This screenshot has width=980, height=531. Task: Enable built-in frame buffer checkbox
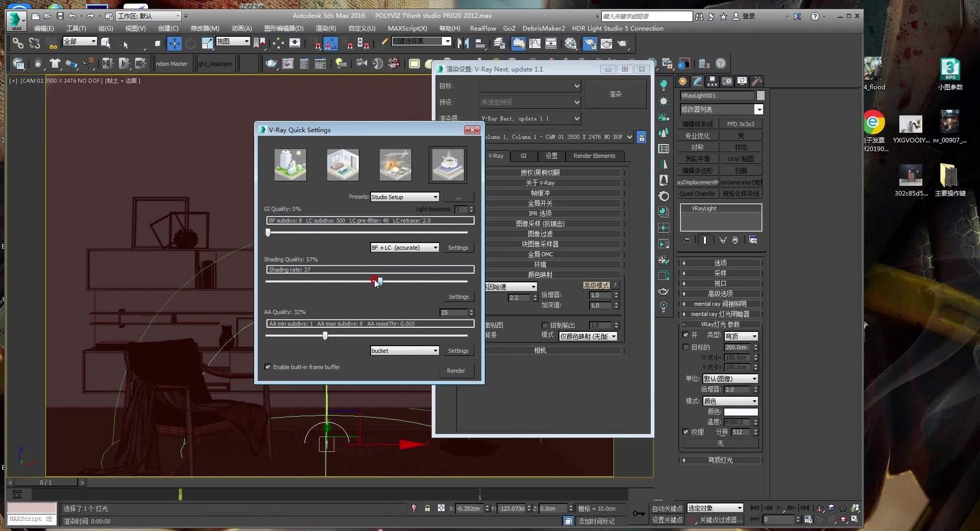(267, 367)
